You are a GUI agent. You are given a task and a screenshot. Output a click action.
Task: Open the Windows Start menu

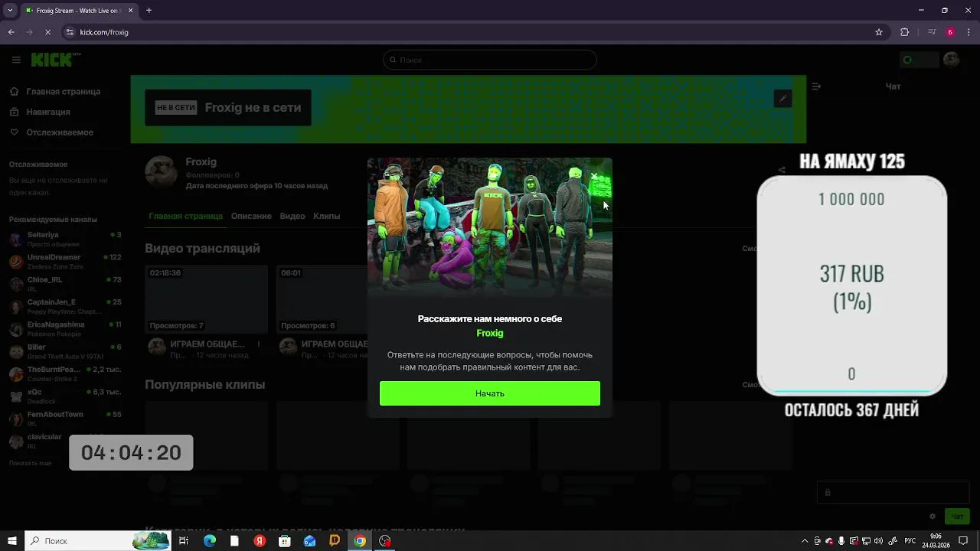point(11,541)
